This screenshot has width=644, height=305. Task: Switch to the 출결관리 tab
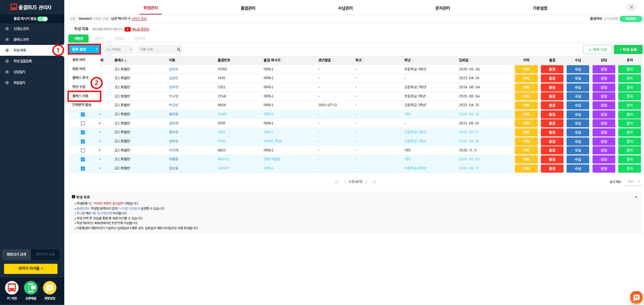(248, 8)
